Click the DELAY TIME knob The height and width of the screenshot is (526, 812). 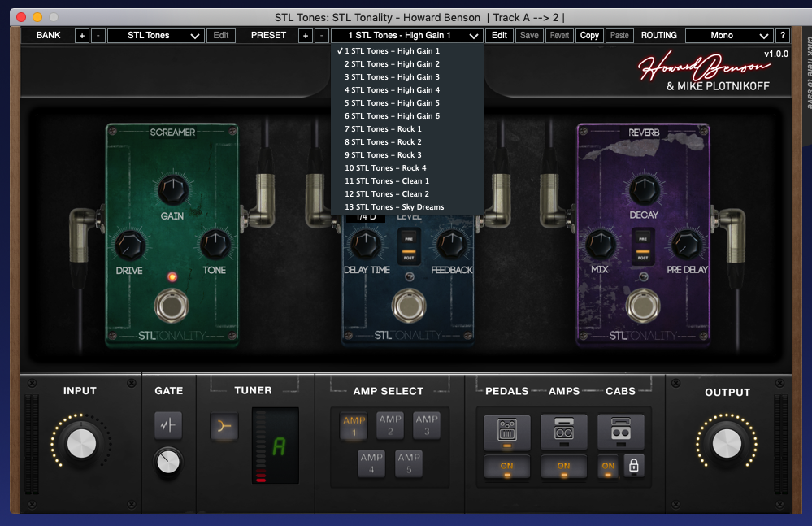[x=366, y=245]
